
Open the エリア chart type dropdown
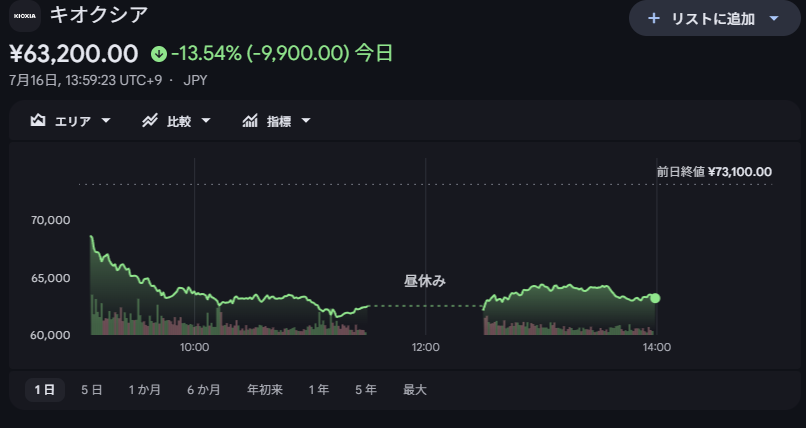click(106, 121)
